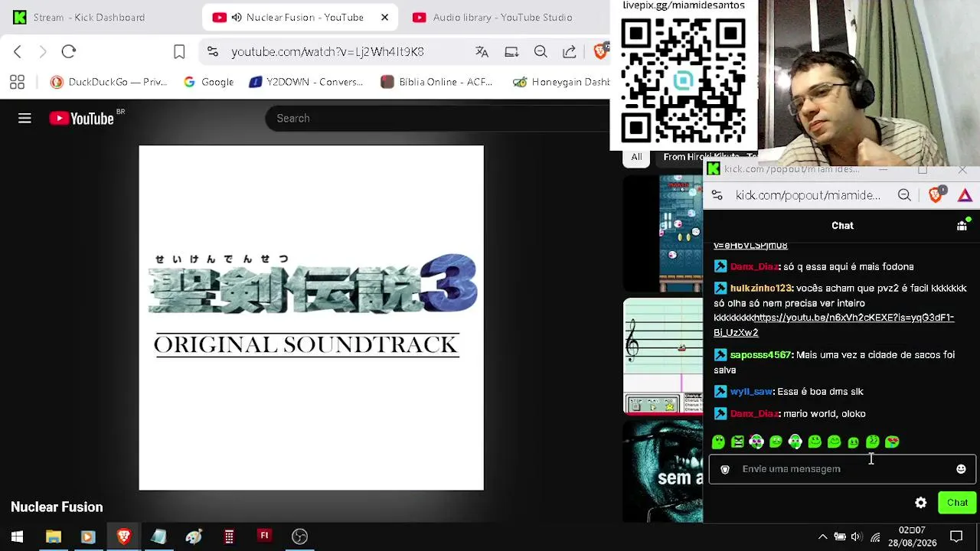Open File Explorer from taskbar
980x551 pixels.
(x=53, y=536)
